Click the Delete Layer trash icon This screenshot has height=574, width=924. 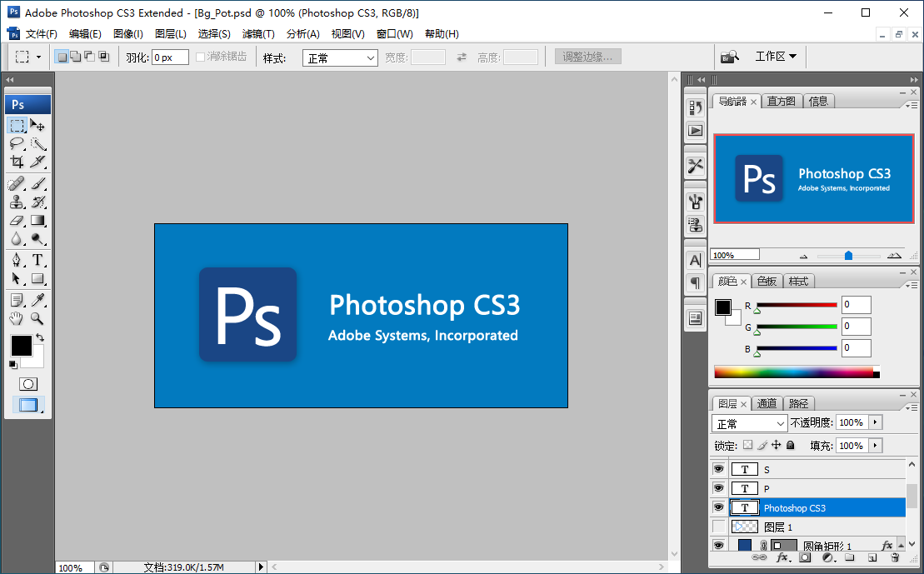[895, 558]
